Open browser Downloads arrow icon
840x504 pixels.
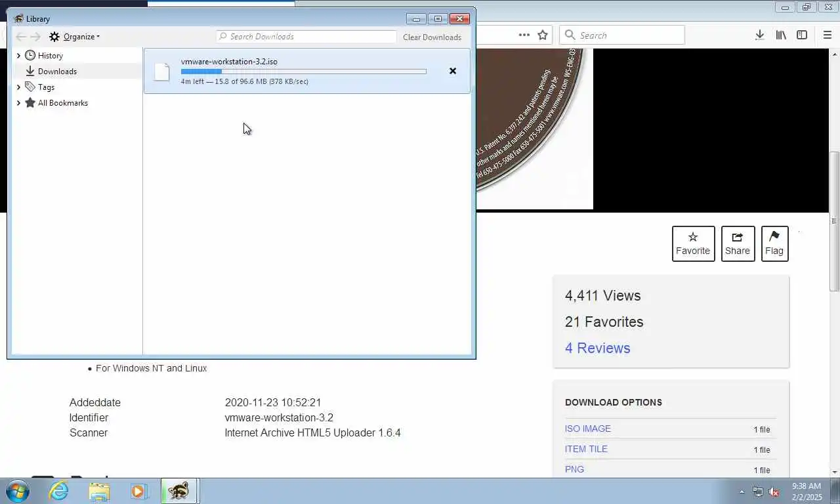click(x=759, y=35)
